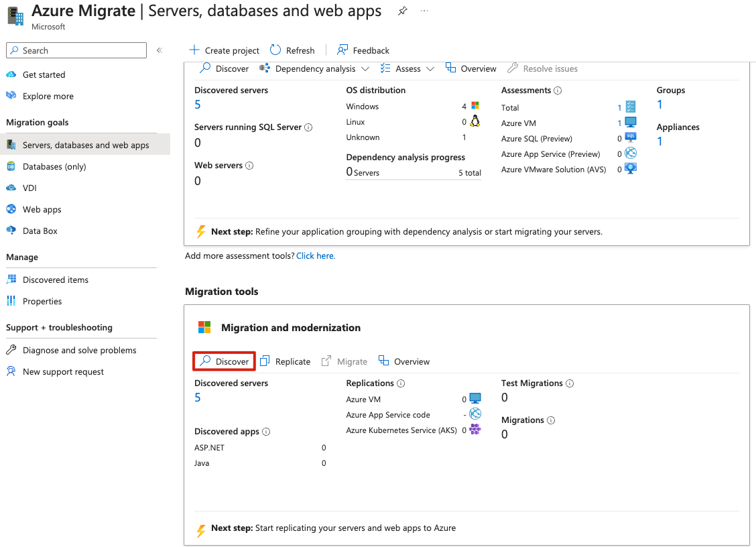Image resolution: width=756 pixels, height=547 pixels.
Task: Open Explore more in the sidebar
Action: 48,96
